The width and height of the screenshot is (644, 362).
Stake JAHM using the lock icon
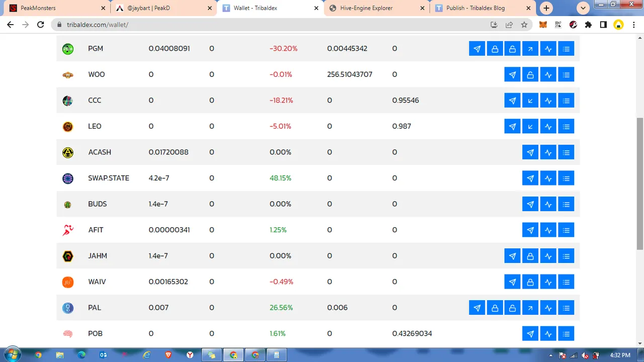(530, 256)
